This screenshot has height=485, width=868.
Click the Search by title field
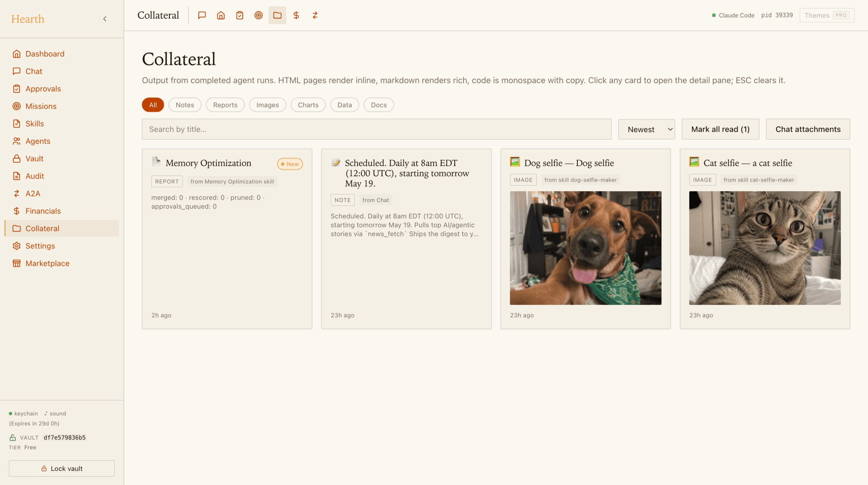click(x=376, y=129)
